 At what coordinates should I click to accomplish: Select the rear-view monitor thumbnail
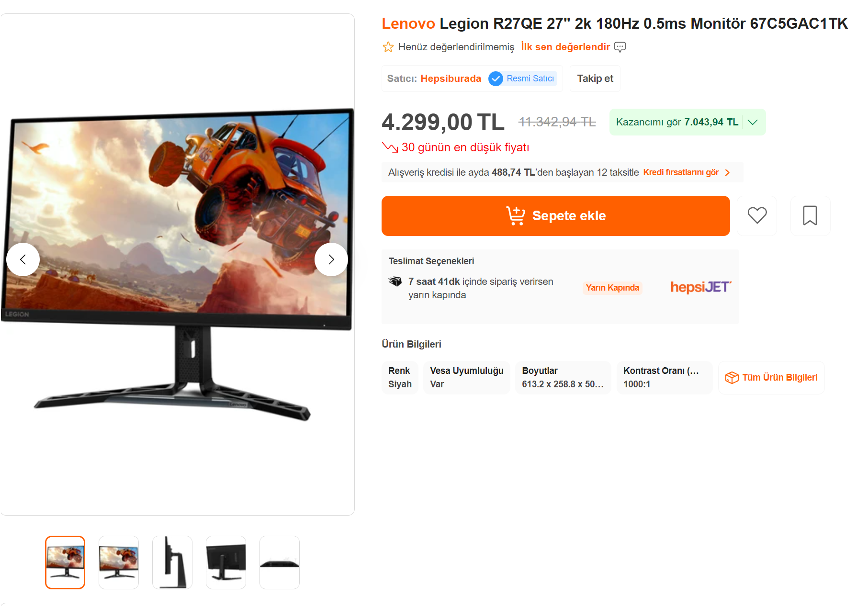[226, 563]
